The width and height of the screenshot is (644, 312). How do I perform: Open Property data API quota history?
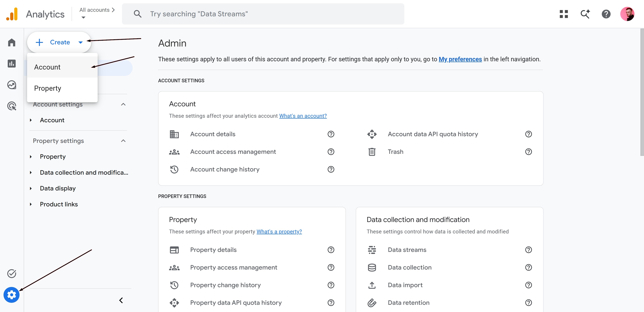236,302
